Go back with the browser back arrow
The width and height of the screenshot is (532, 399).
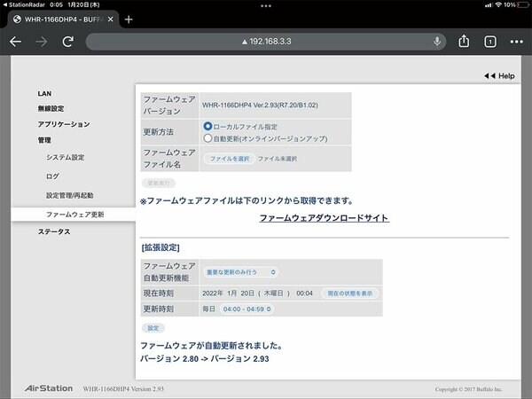15,42
